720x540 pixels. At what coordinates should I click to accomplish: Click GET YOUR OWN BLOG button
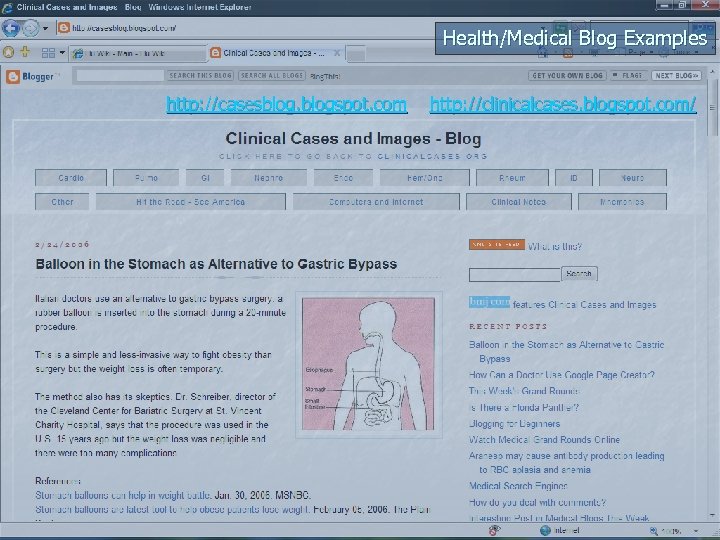(x=567, y=75)
